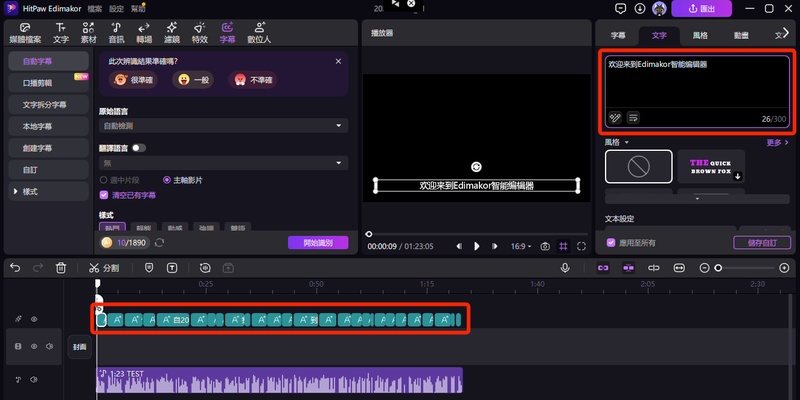Hide the main video track with the eye icon

click(x=34, y=346)
